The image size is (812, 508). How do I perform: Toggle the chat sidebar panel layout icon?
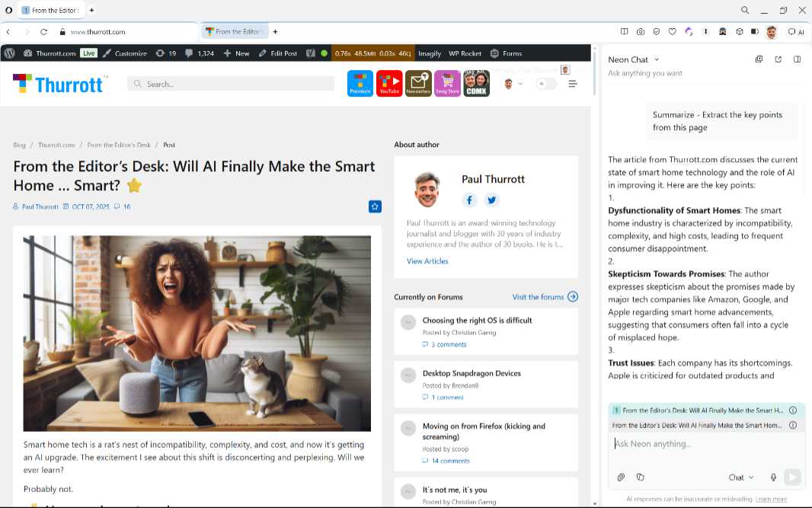tap(797, 59)
